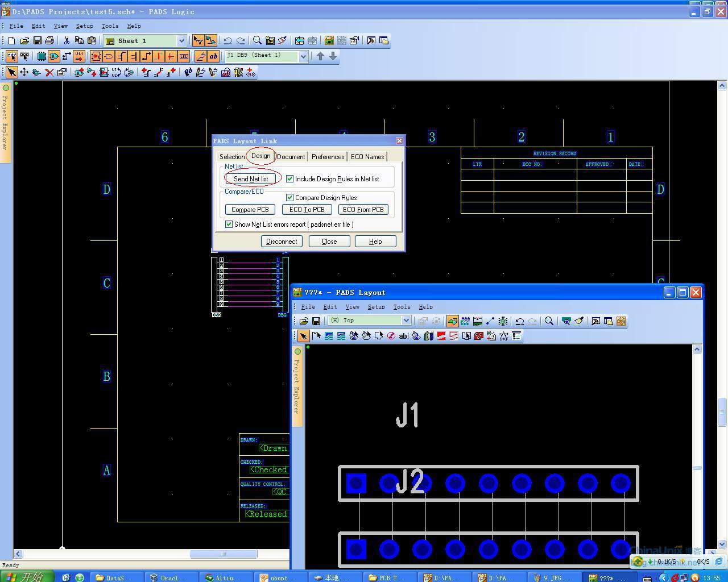Close PADS Layout Link dialog with X
Image resolution: width=728 pixels, height=582 pixels.
pos(399,140)
